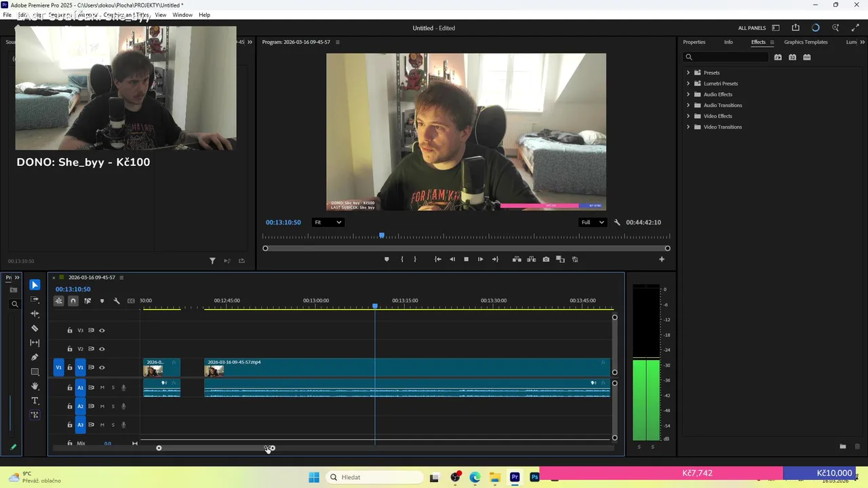Add a marker in the timeline toolbar

(x=102, y=301)
